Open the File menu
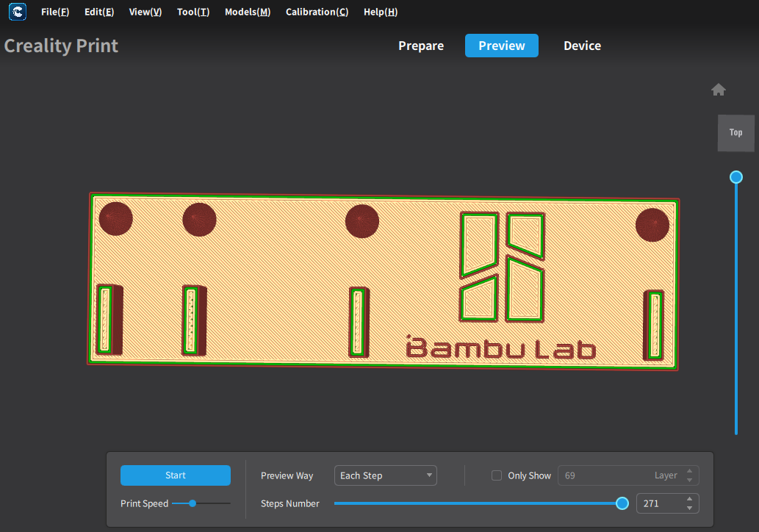This screenshot has width=759, height=532. click(55, 12)
